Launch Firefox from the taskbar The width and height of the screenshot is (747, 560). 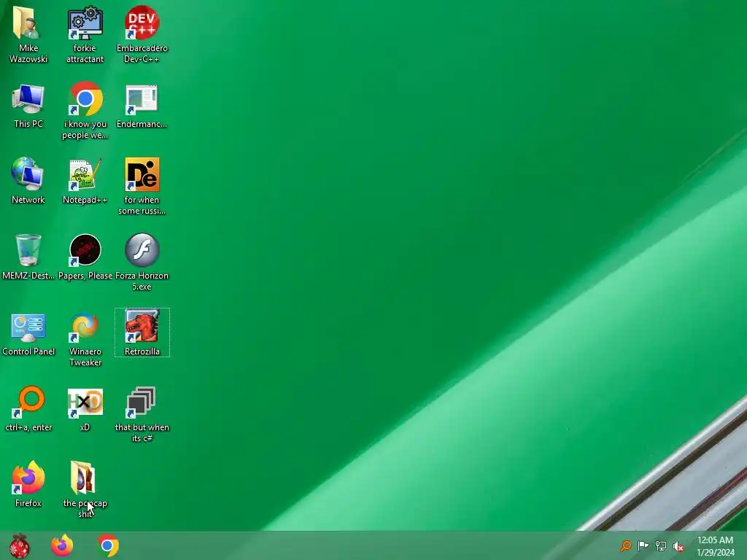(62, 545)
